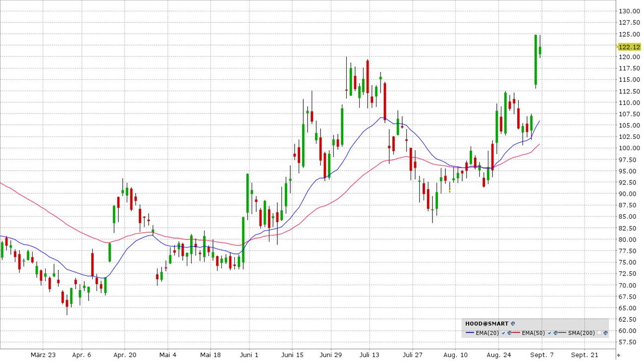Click the red EMA(50) line color swatch
The width and height of the screenshot is (644, 362).
pyautogui.click(x=516, y=333)
